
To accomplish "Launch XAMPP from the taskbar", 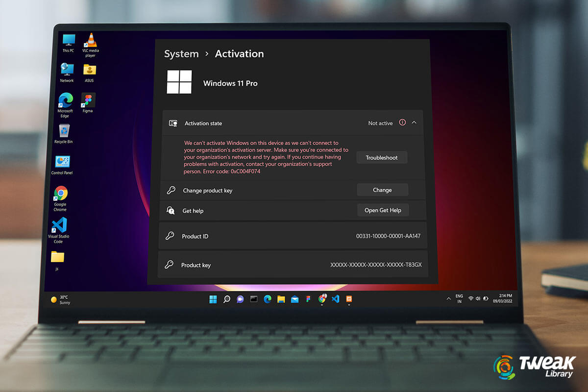I will (349, 299).
